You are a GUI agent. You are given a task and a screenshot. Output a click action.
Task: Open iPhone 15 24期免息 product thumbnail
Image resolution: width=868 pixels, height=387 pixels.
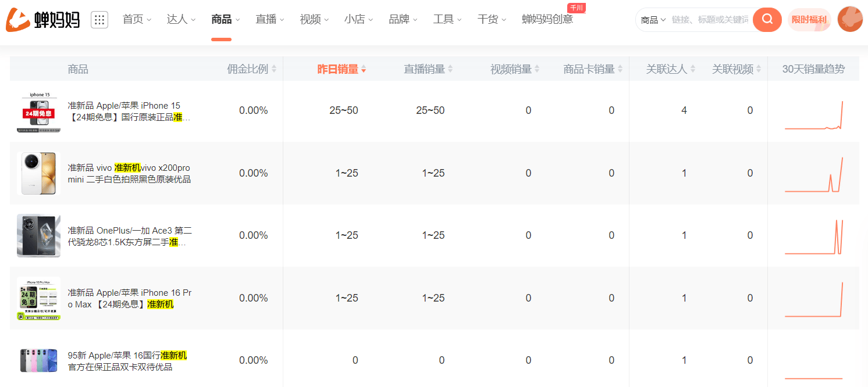pos(38,111)
